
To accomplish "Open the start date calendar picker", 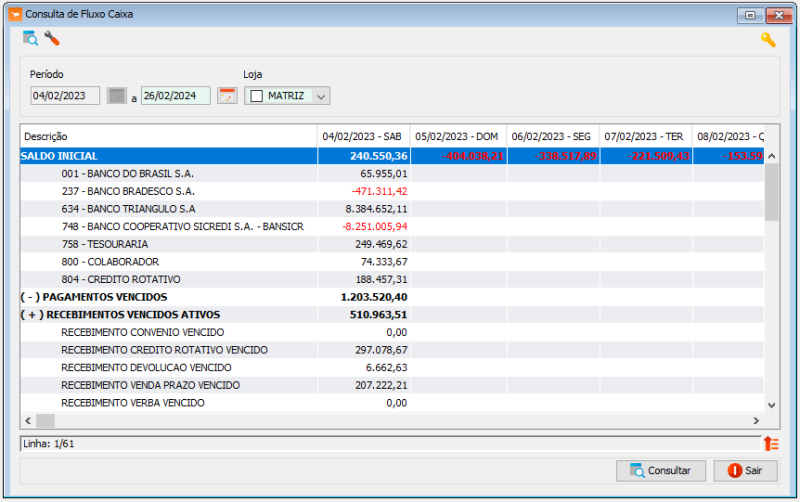I will coord(116,95).
